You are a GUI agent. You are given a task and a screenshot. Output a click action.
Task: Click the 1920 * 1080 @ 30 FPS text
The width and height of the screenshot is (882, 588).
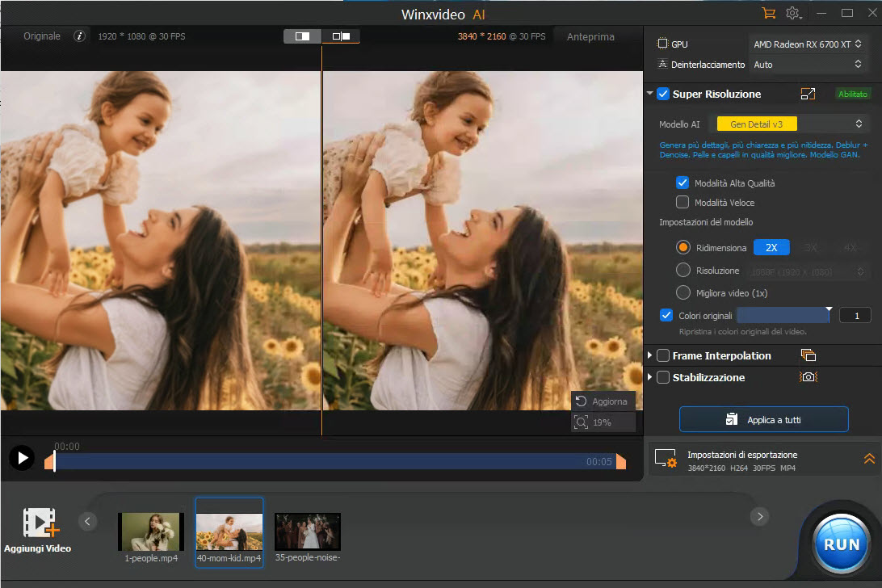coord(141,36)
